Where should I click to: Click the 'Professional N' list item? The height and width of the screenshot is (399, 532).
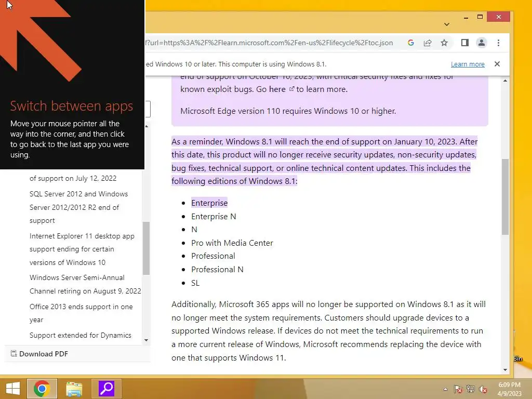(217, 270)
